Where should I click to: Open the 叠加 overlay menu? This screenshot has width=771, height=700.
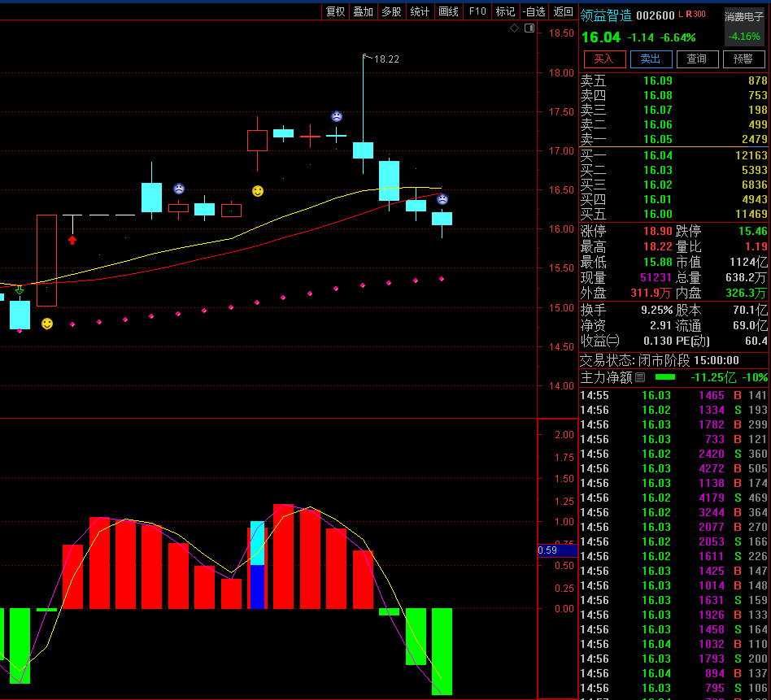coord(364,12)
